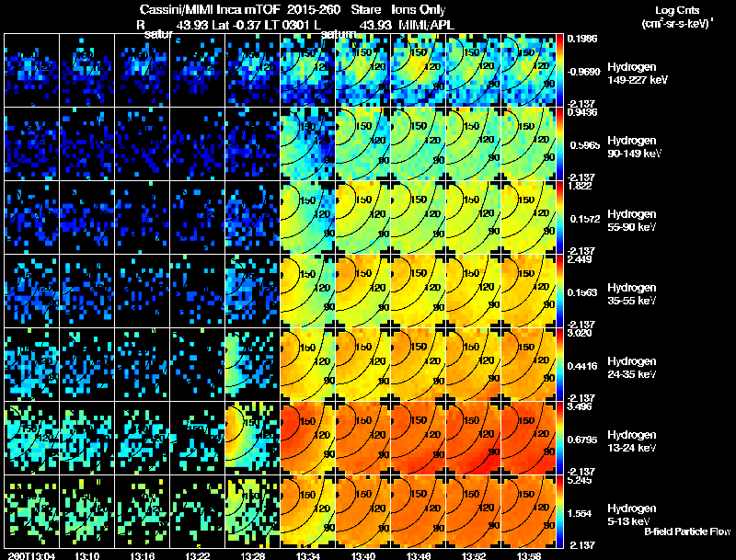
Task: Choose the 13:40 time label
Action: pyautogui.click(x=363, y=556)
